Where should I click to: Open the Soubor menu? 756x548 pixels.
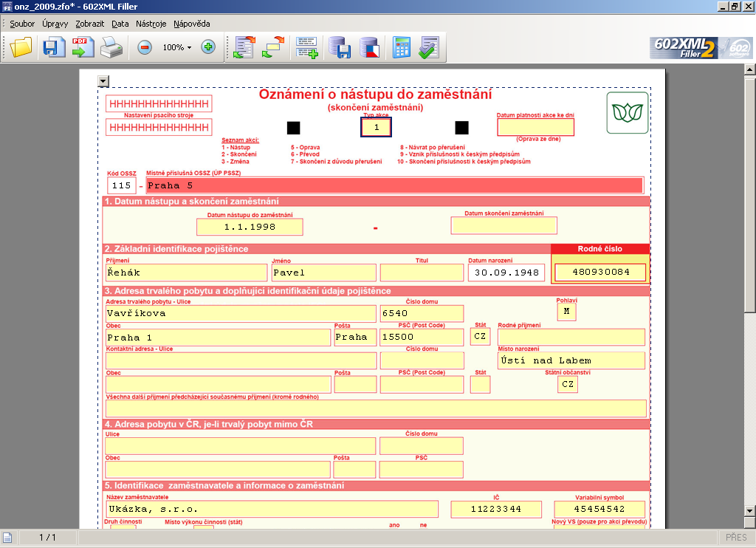click(x=22, y=24)
